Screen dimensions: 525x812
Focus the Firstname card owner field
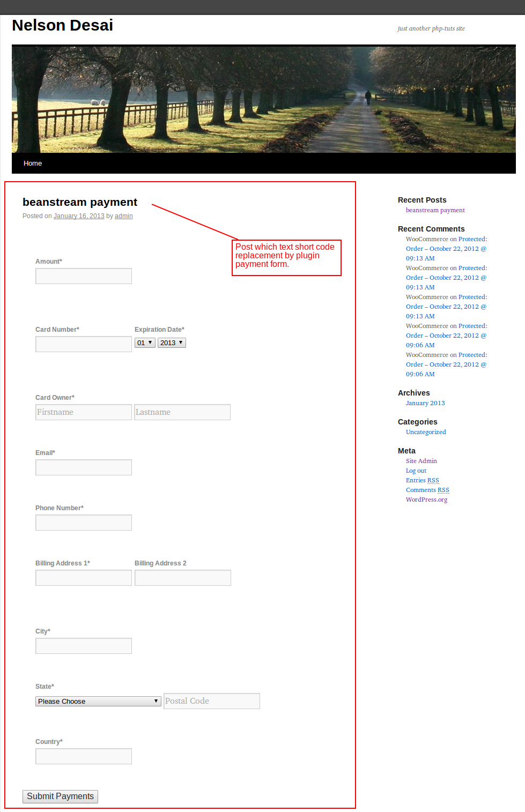point(84,412)
